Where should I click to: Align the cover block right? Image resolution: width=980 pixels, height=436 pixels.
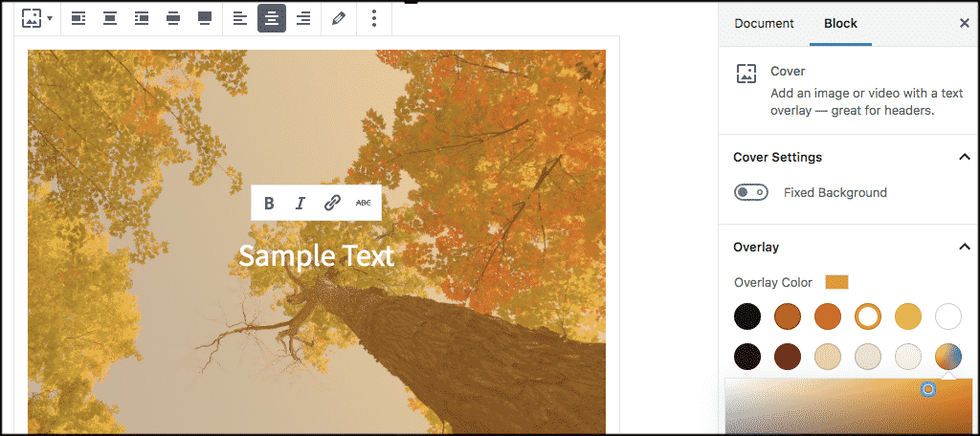click(142, 19)
